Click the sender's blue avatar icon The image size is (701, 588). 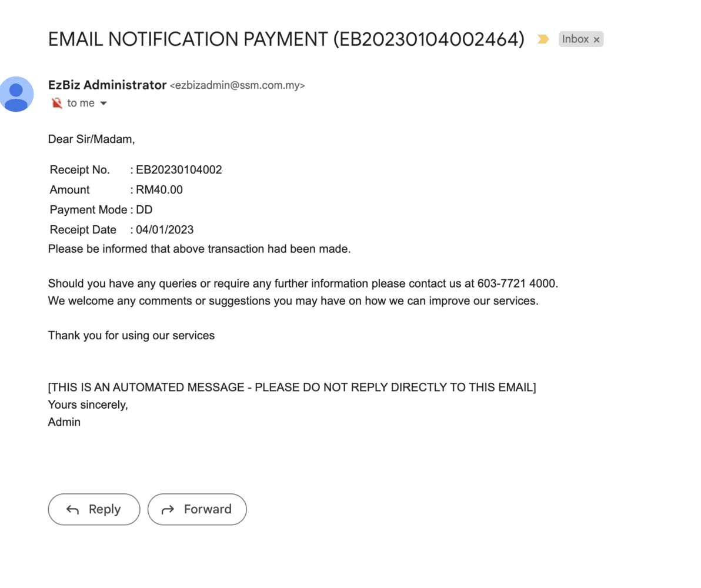(16, 94)
